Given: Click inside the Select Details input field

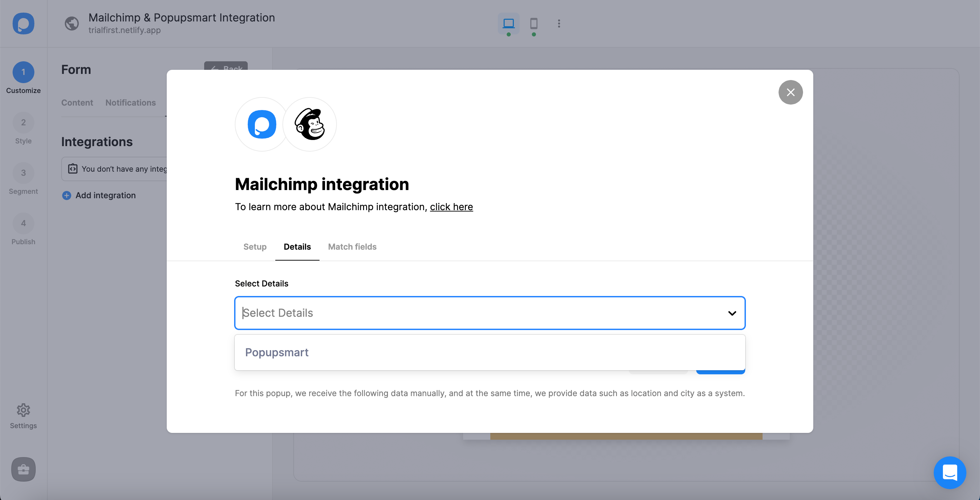Looking at the screenshot, I should click(457, 313).
